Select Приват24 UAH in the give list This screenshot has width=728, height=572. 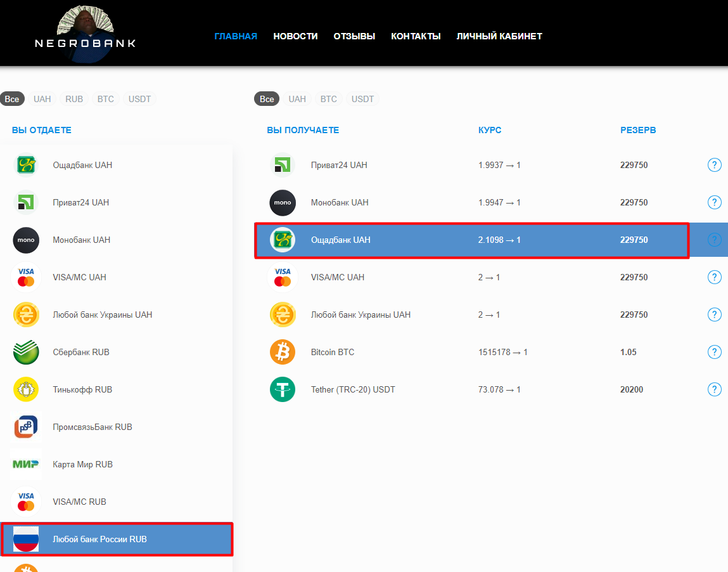(x=116, y=202)
